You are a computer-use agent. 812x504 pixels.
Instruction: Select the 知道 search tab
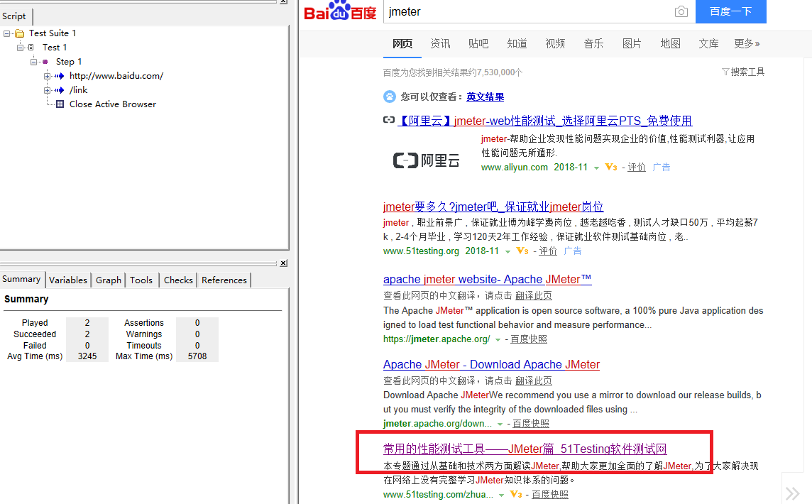coord(517,43)
